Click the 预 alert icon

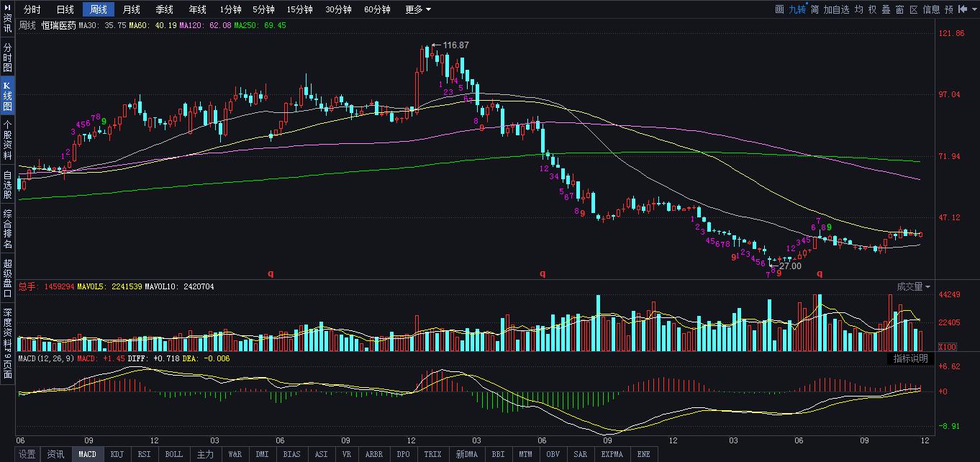pyautogui.click(x=949, y=9)
